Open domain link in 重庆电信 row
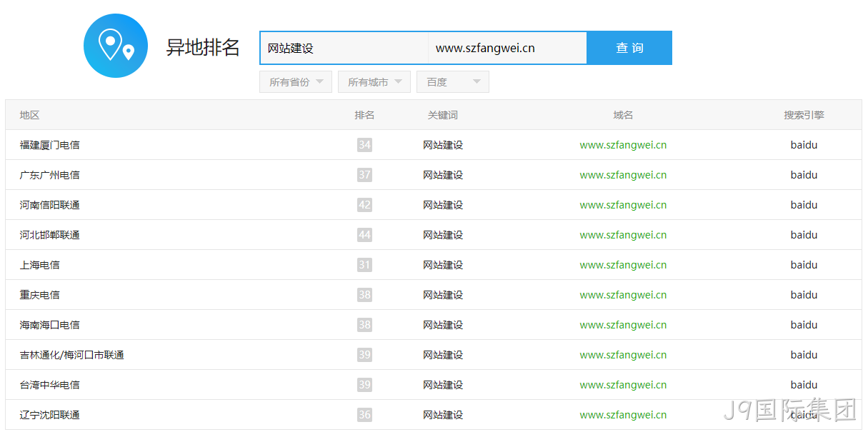Viewport: 868px width, 432px height. pos(623,295)
